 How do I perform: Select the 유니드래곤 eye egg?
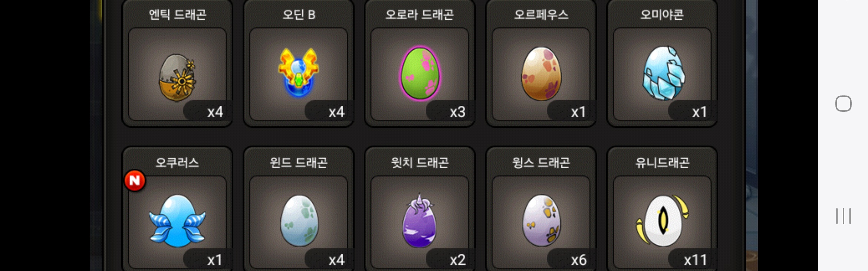tap(662, 221)
